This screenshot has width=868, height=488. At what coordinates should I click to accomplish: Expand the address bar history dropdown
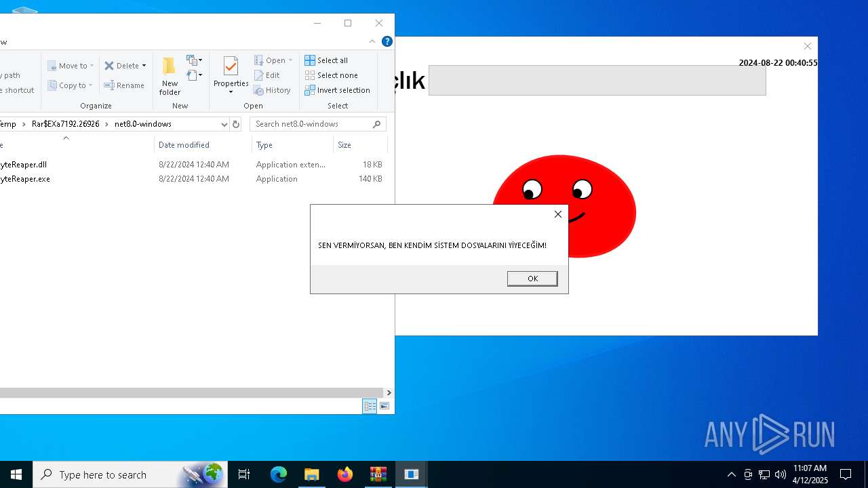tap(224, 124)
